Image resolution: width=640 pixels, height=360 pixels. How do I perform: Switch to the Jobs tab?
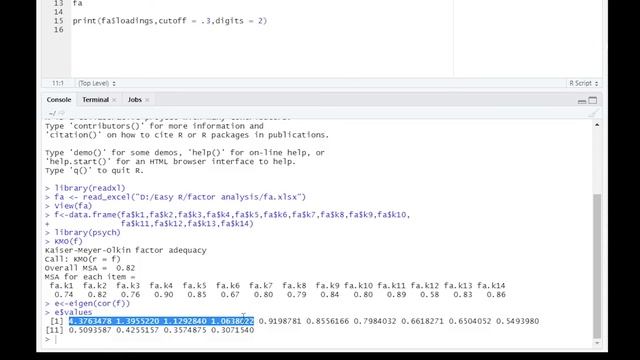(x=135, y=100)
